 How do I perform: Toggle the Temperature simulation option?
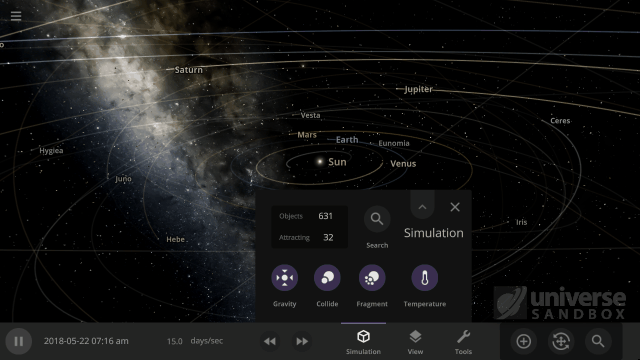click(x=424, y=278)
